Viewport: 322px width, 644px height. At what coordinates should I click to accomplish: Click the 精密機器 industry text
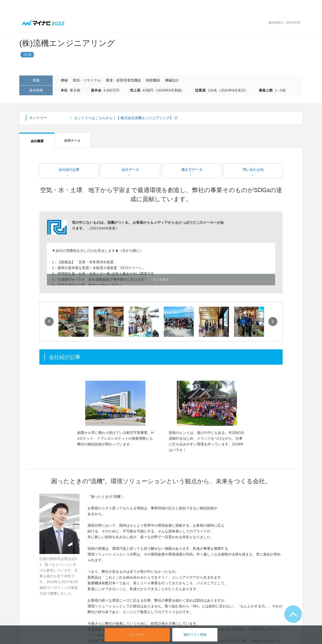(x=153, y=80)
